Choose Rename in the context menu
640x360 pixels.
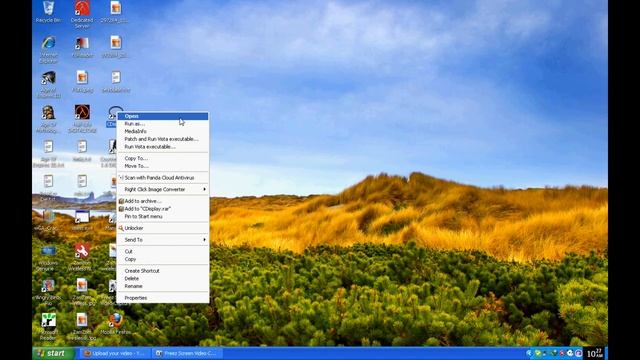coord(163,286)
